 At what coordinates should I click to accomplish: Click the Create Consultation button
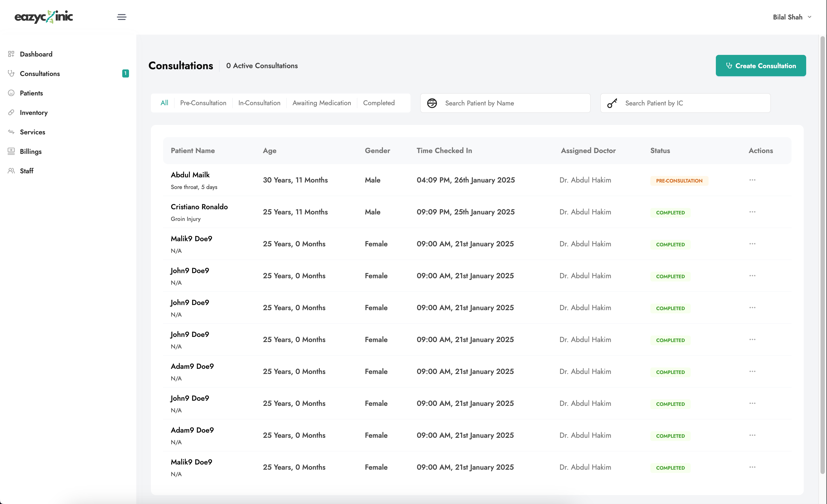click(x=760, y=66)
